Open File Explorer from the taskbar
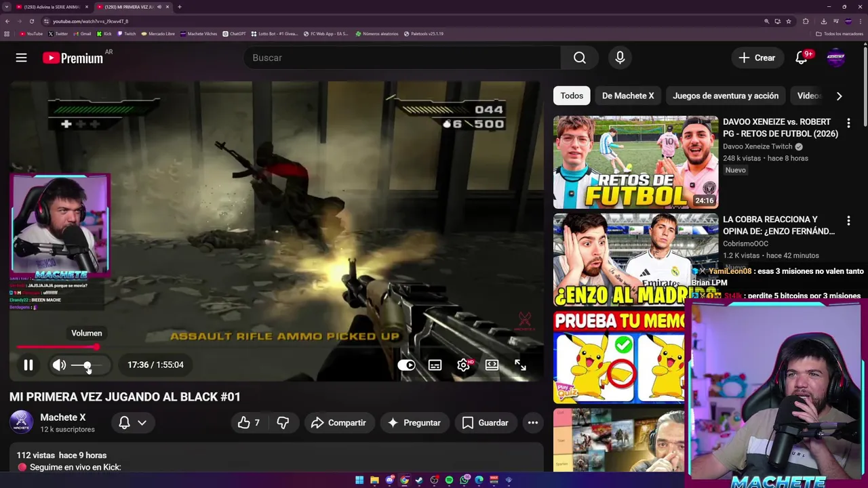Screen dimensions: 868x488 pyautogui.click(x=374, y=480)
